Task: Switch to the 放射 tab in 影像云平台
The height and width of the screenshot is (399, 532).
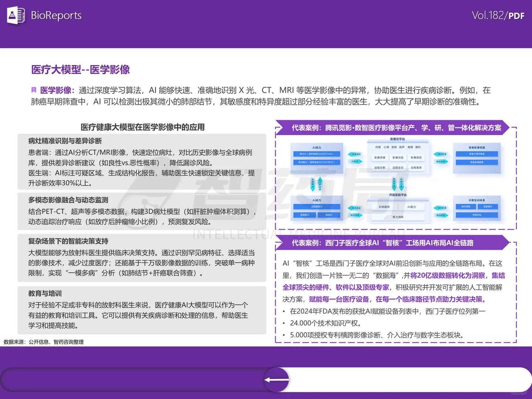Action: [x=394, y=147]
